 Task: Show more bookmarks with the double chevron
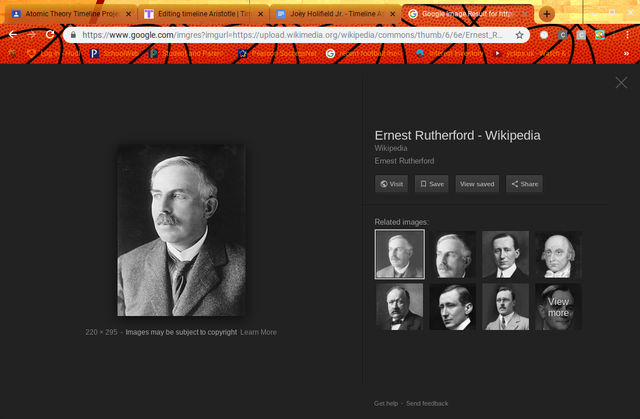click(626, 53)
